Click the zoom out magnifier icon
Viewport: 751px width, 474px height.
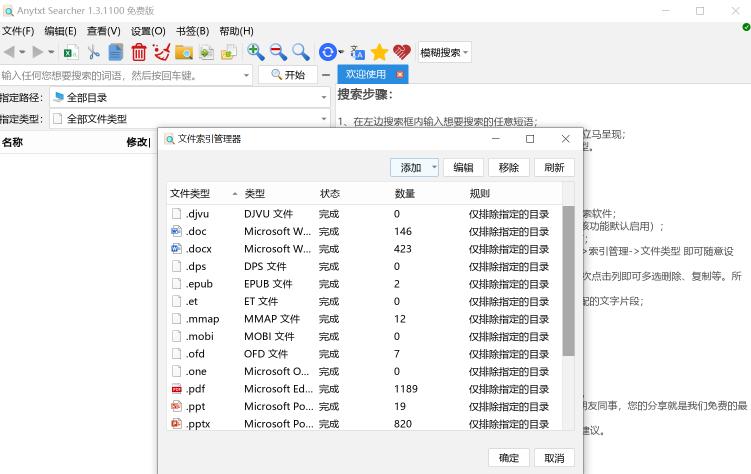[278, 52]
